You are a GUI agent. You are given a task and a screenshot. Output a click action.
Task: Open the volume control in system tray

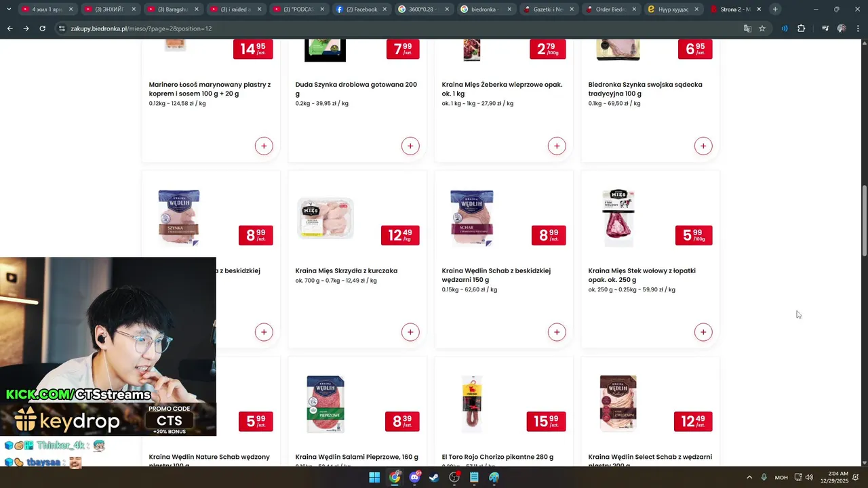coord(809,477)
